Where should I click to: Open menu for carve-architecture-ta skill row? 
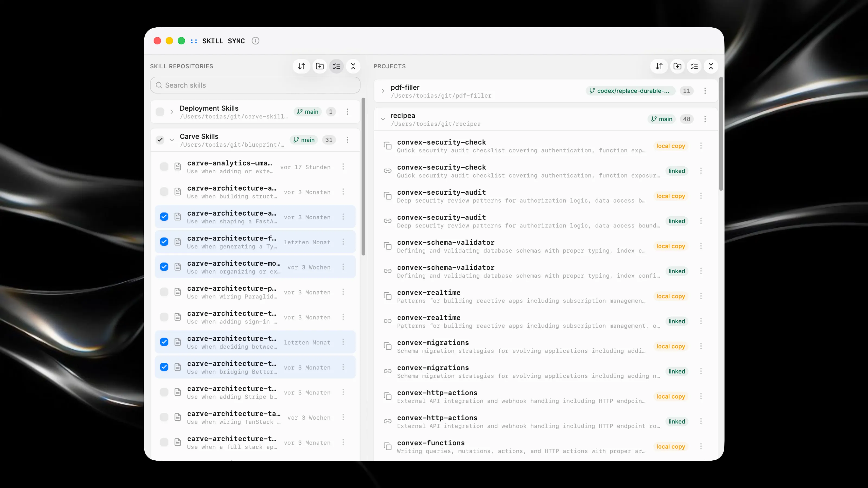coord(343,417)
